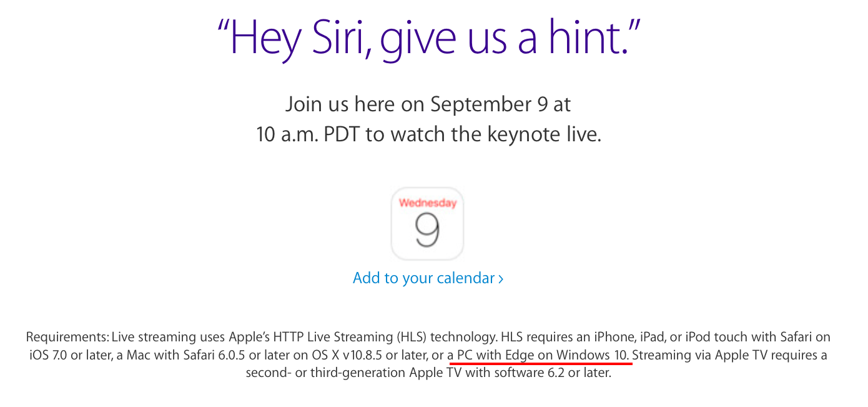
Task: Click the "Join us here on September 9 at" line
Action: [x=428, y=104]
